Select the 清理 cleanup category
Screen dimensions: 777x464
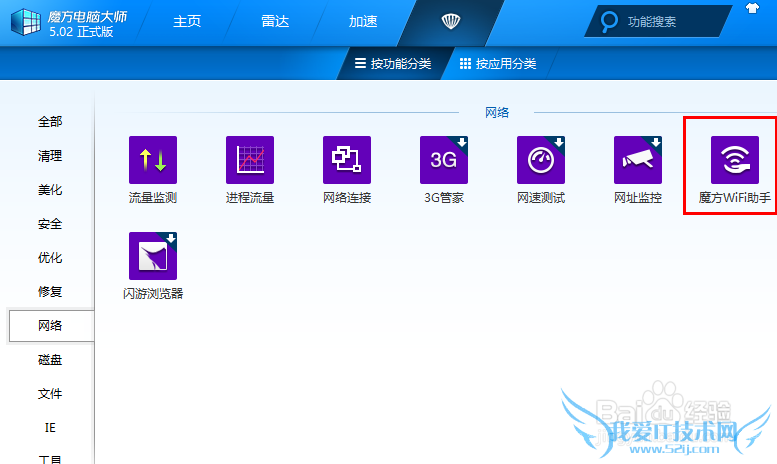[50, 156]
